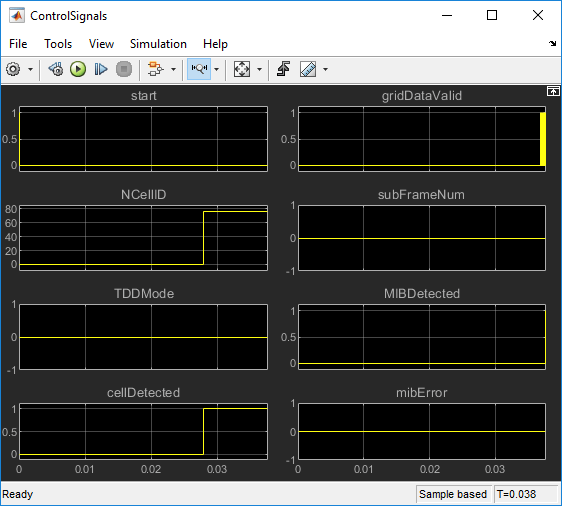Expand dropdown next to measurements ruler
Viewport: 562px width, 506px height.
(325, 70)
